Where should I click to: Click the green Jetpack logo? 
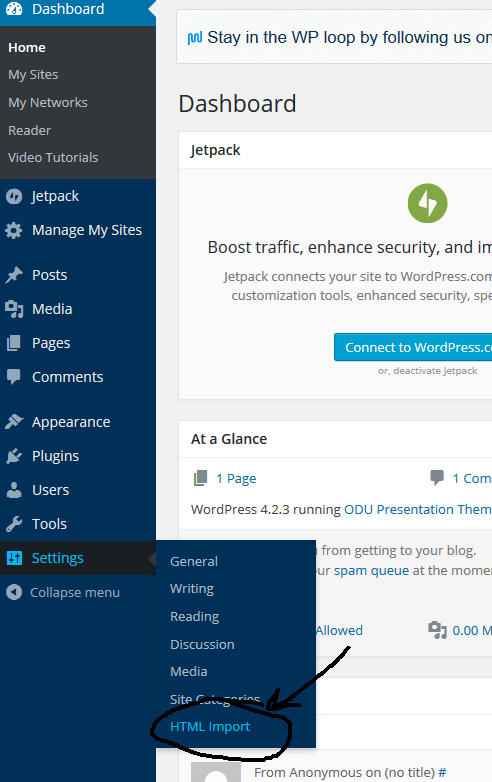(427, 203)
